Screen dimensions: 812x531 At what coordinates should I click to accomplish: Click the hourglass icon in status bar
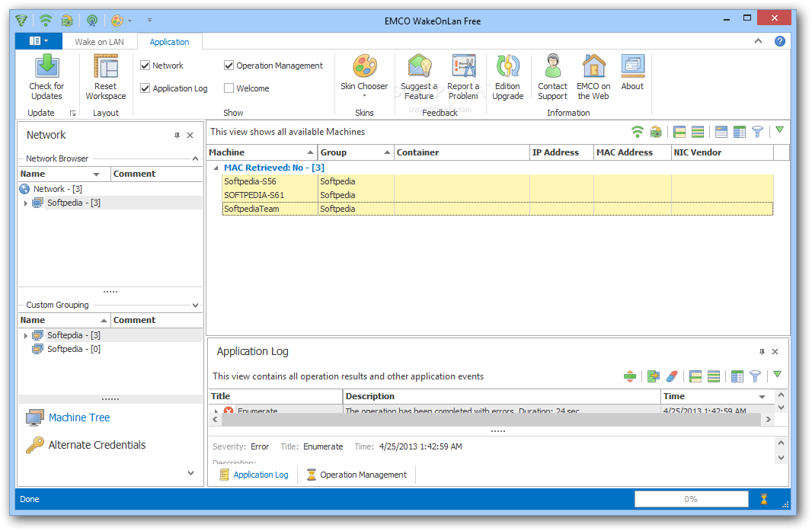pyautogui.click(x=764, y=499)
